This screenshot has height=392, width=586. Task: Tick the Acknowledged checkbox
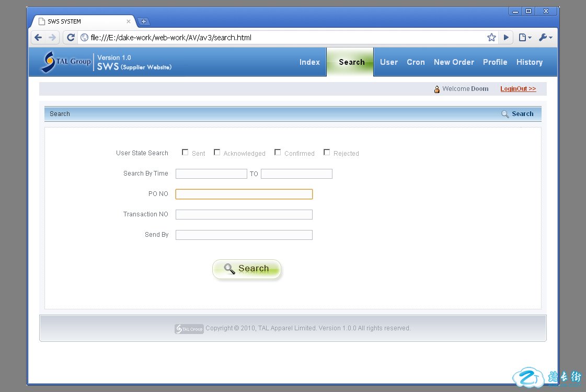217,153
